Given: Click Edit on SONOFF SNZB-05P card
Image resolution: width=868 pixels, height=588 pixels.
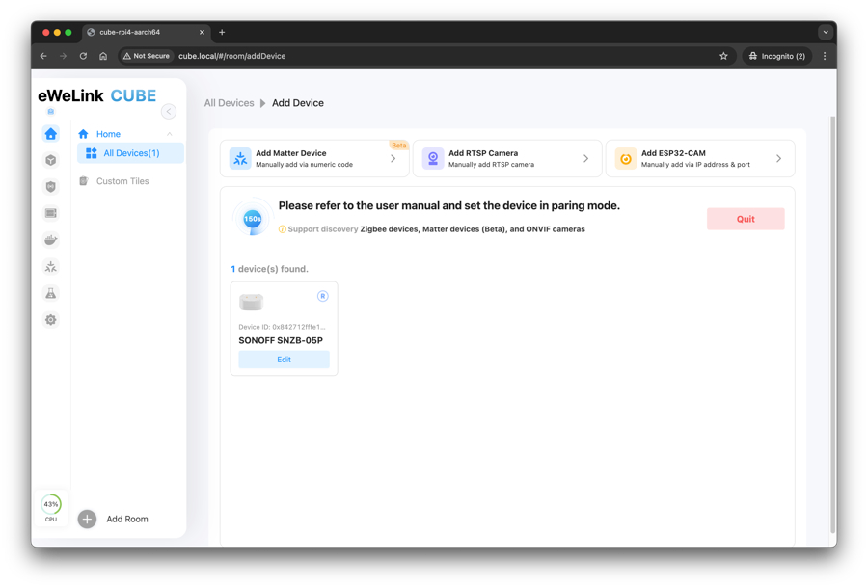Looking at the screenshot, I should pos(284,360).
